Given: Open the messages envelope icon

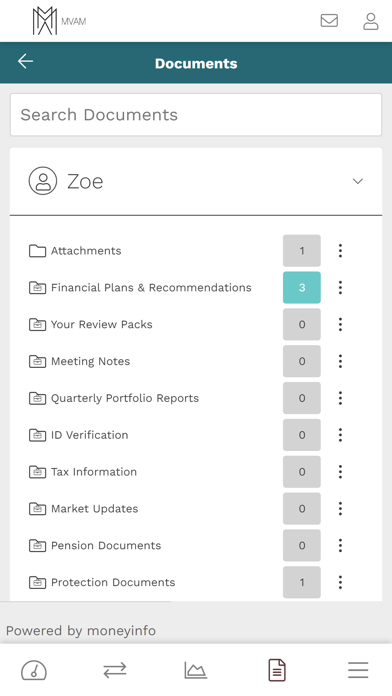Looking at the screenshot, I should point(329,20).
